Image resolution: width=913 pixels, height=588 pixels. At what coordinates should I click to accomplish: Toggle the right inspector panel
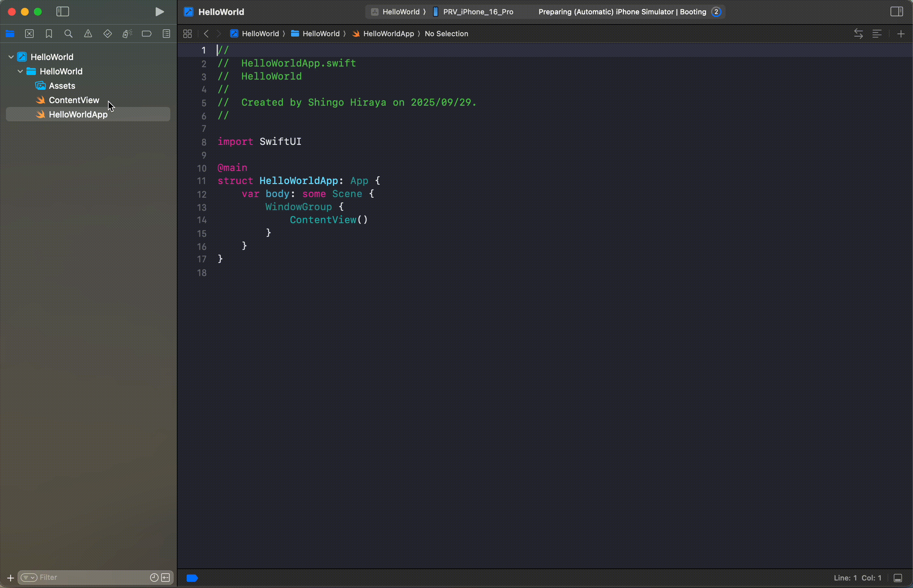(896, 12)
